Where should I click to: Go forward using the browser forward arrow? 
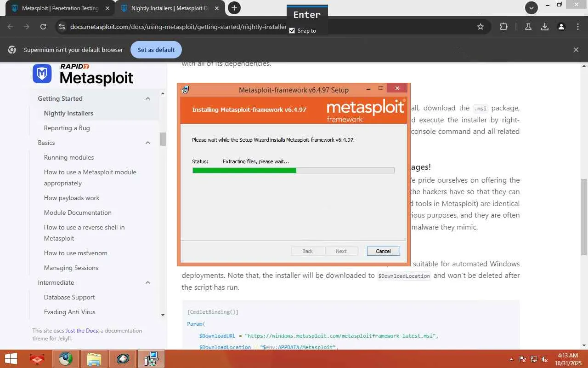click(27, 27)
